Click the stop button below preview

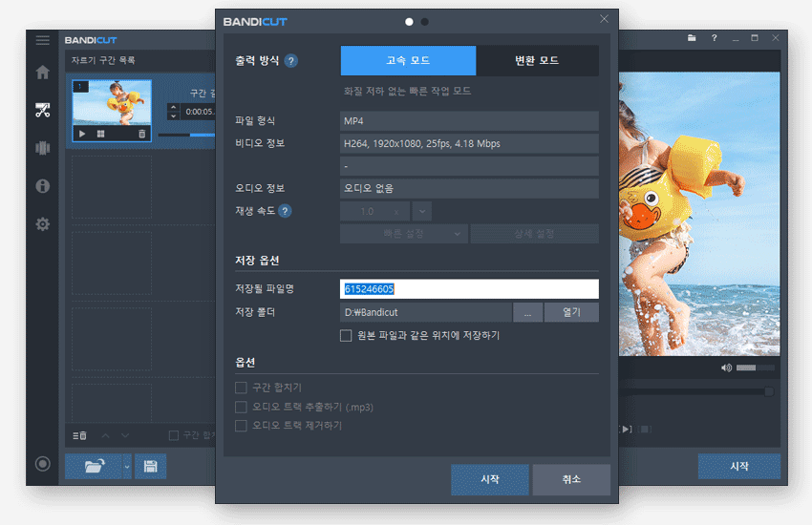[x=645, y=429]
